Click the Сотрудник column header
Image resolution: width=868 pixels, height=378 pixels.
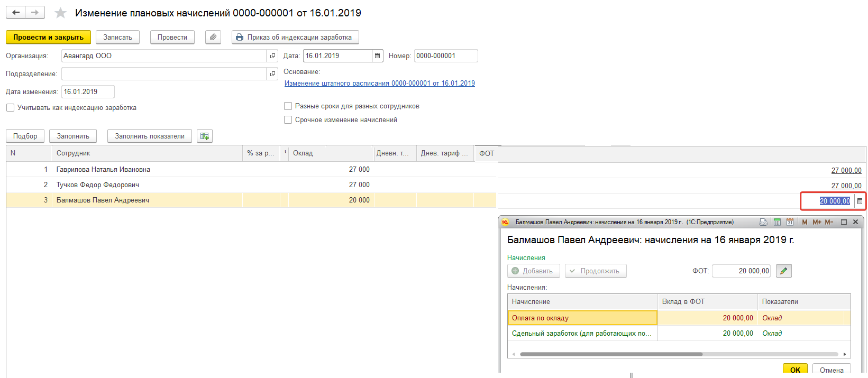pos(74,153)
